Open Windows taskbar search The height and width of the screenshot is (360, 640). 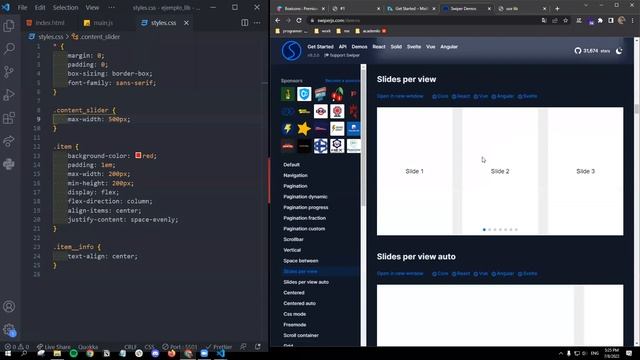pos(24,353)
